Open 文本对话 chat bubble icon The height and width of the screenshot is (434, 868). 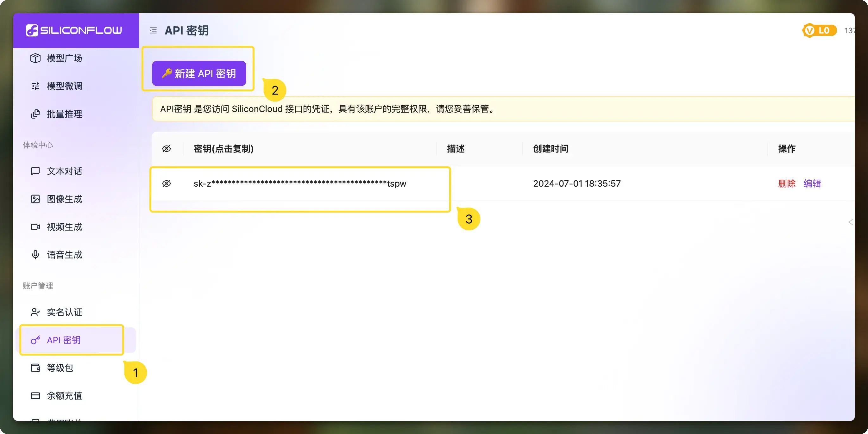(x=35, y=171)
